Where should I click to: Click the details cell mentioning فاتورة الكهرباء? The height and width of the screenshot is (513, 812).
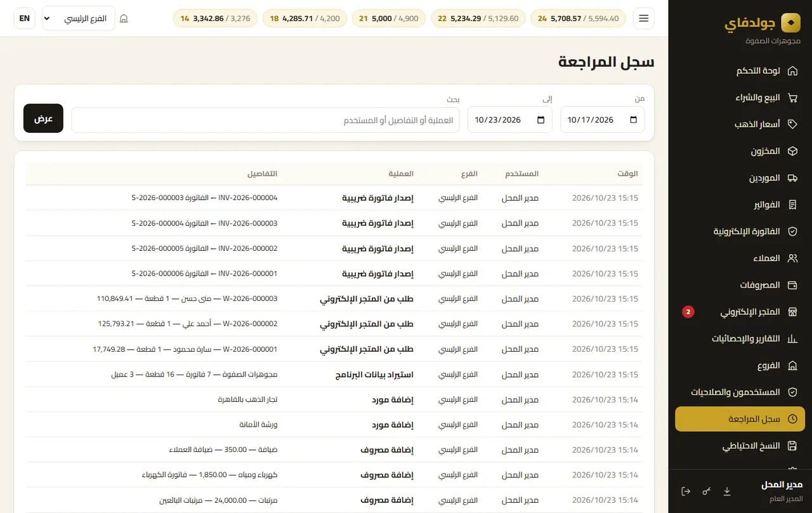(x=209, y=475)
